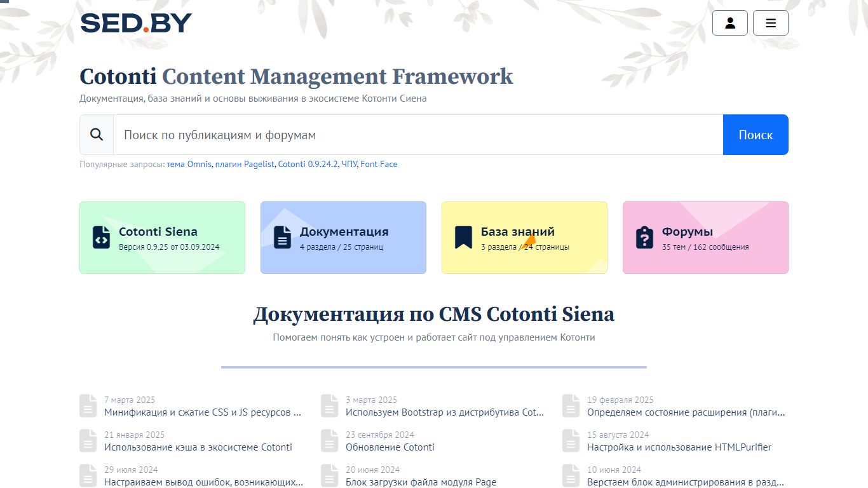
Task: Open article 'Настройка и использование HTMLPurifier'
Action: point(679,447)
